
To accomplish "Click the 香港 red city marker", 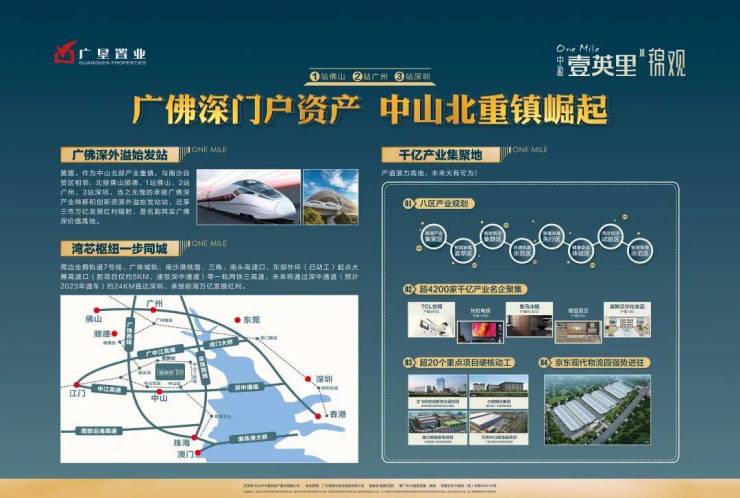I will 318,416.
